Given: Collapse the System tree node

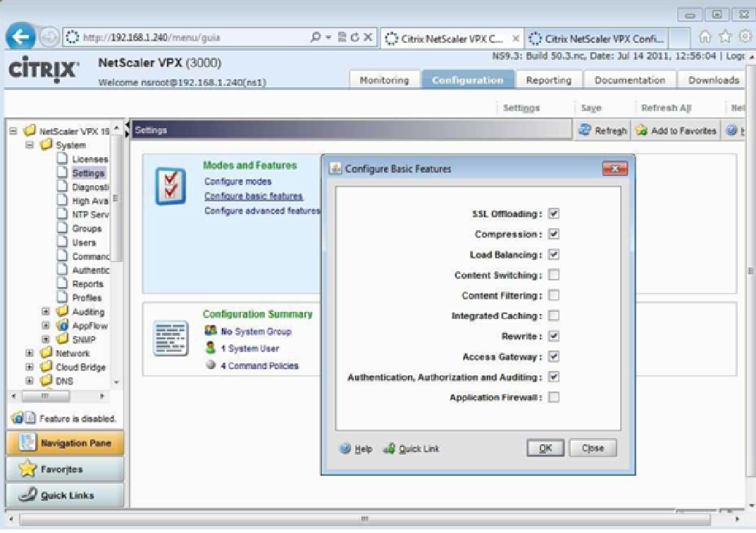Looking at the screenshot, I should coord(30,144).
